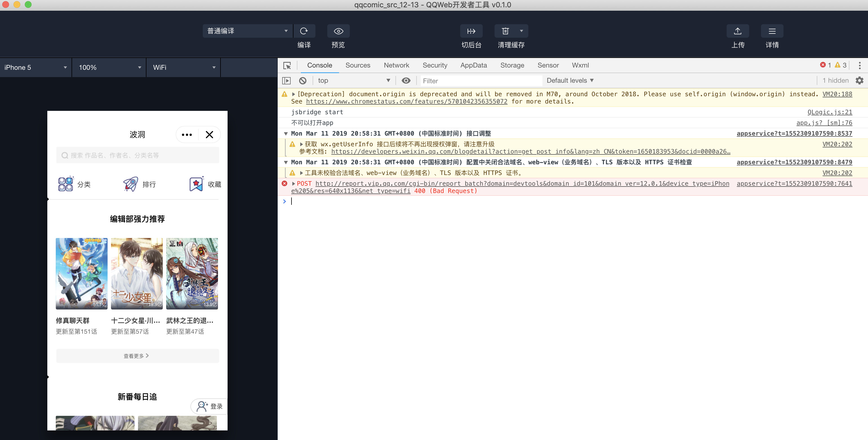The width and height of the screenshot is (868, 440).
Task: Click the upload icon
Action: [x=738, y=31]
